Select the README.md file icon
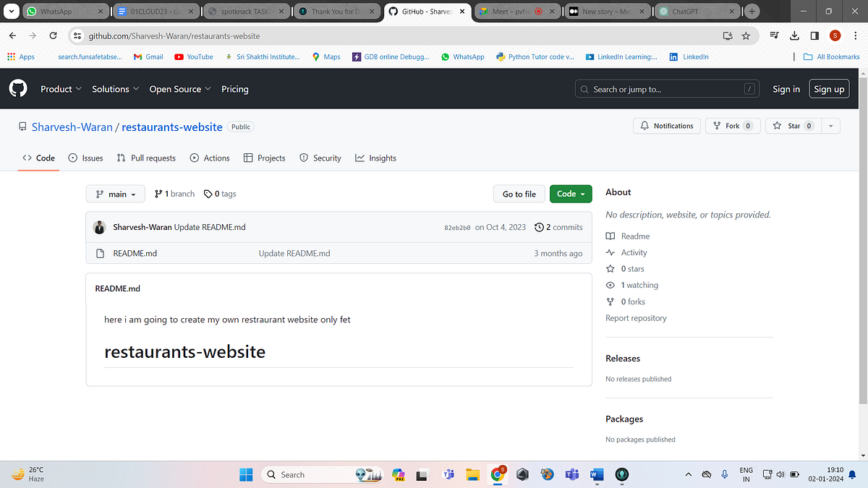This screenshot has height=488, width=868. (101, 253)
